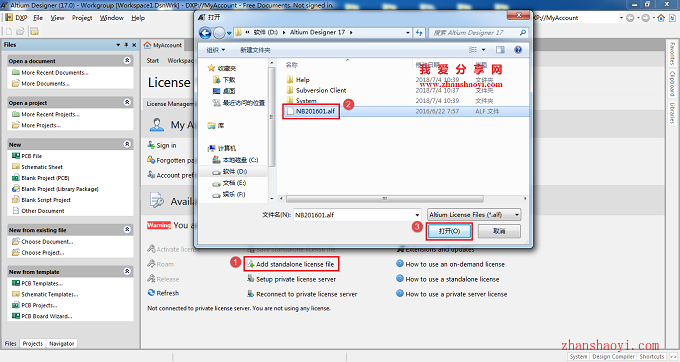This screenshot has height=362, width=680.
Task: Click the Refresh icon in license actions
Action: [151, 293]
